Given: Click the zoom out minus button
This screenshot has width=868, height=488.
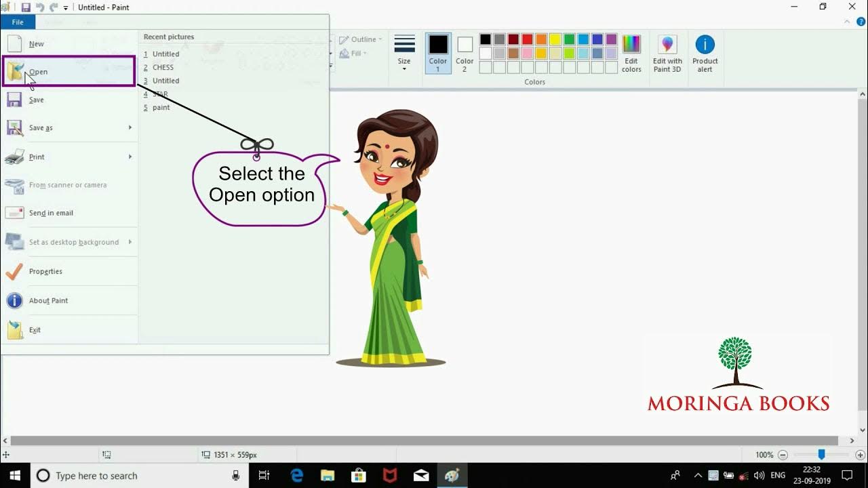Looking at the screenshot, I should coord(783,455).
